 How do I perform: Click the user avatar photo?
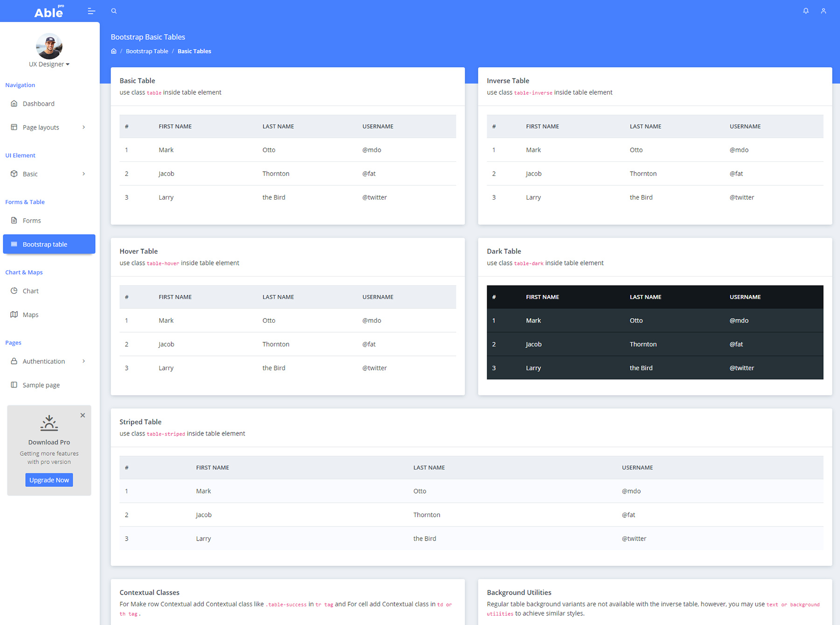(49, 46)
